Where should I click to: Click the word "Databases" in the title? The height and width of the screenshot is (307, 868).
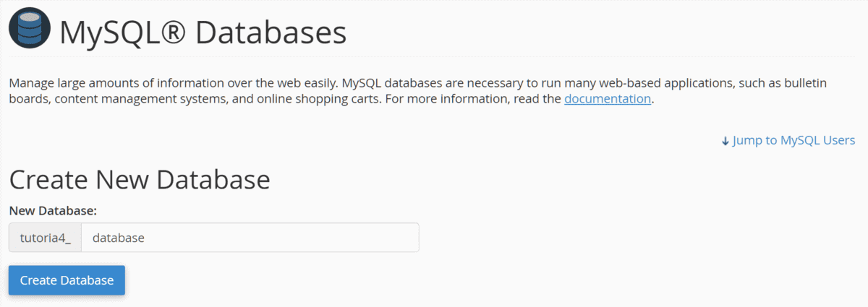pos(271,33)
